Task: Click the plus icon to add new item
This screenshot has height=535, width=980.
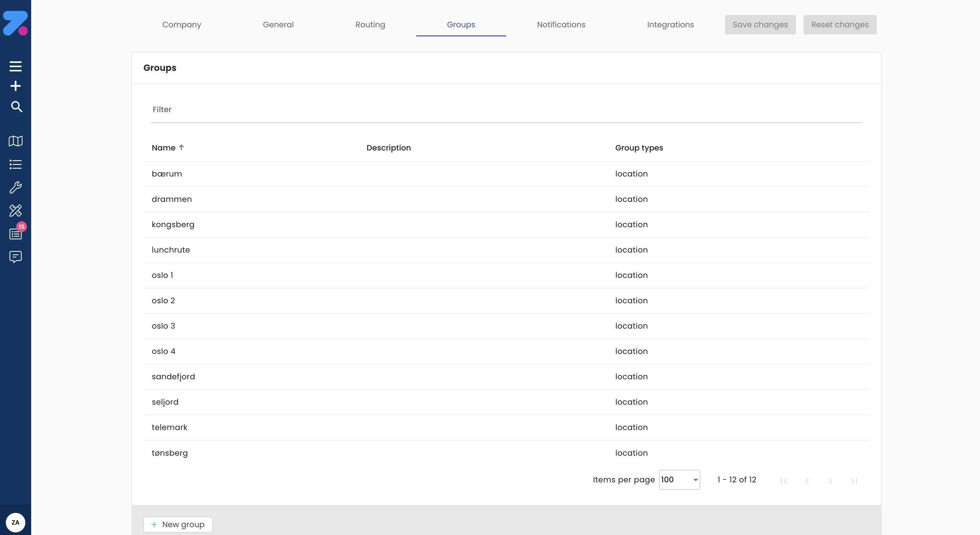Action: click(x=16, y=86)
